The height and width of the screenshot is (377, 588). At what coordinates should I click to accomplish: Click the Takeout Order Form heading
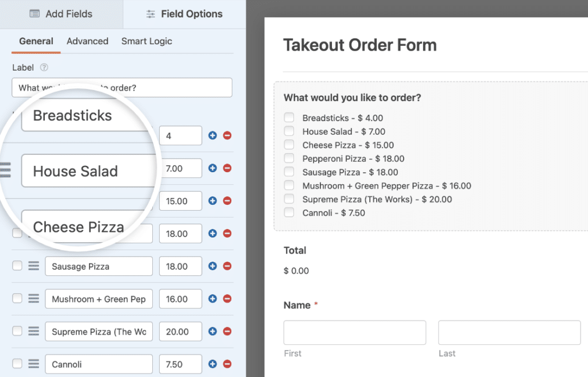(359, 45)
